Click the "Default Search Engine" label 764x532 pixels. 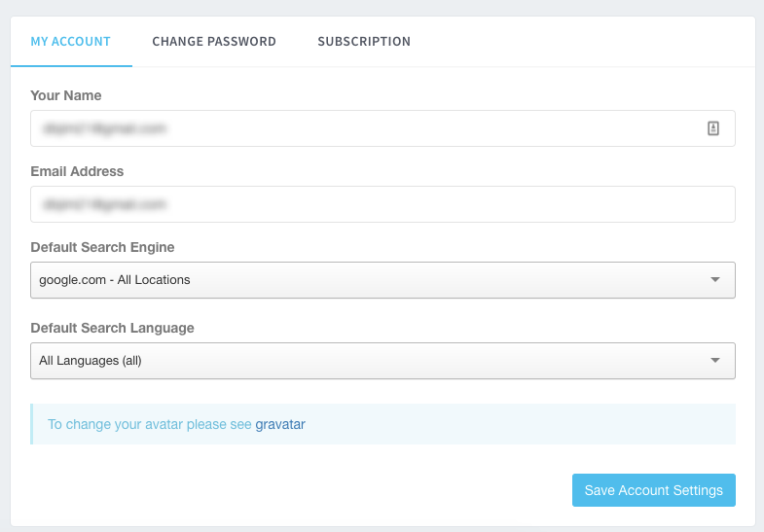tap(102, 247)
